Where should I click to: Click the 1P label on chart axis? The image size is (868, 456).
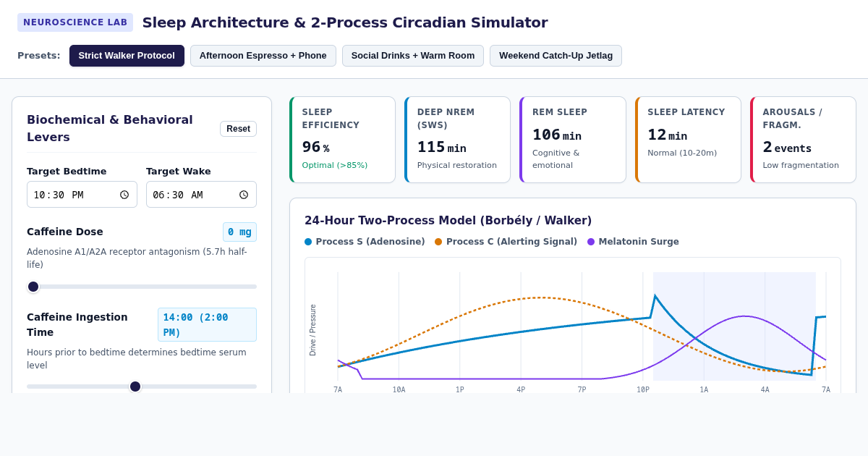coord(460,389)
